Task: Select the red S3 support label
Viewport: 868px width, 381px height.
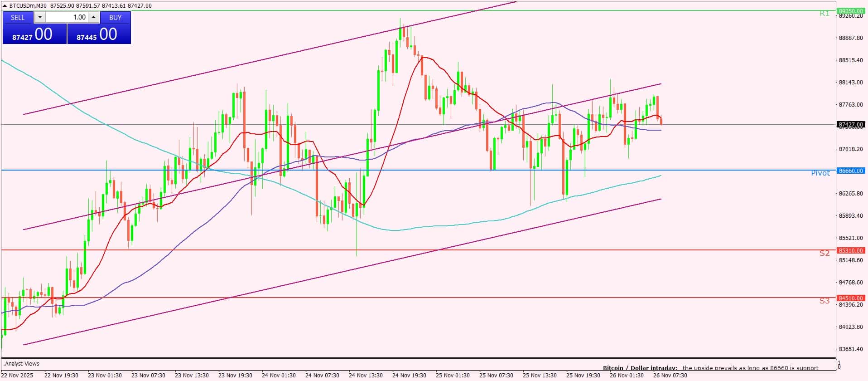Action: tap(824, 301)
